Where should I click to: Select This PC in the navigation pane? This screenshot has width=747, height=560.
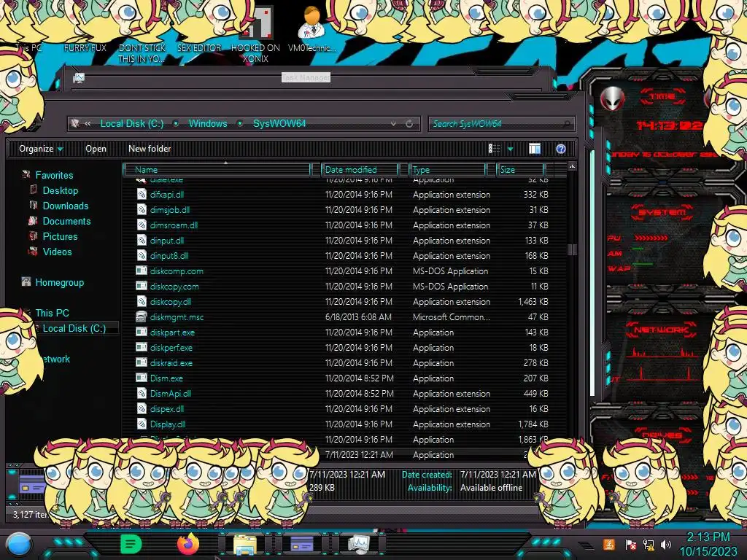pyautogui.click(x=52, y=313)
